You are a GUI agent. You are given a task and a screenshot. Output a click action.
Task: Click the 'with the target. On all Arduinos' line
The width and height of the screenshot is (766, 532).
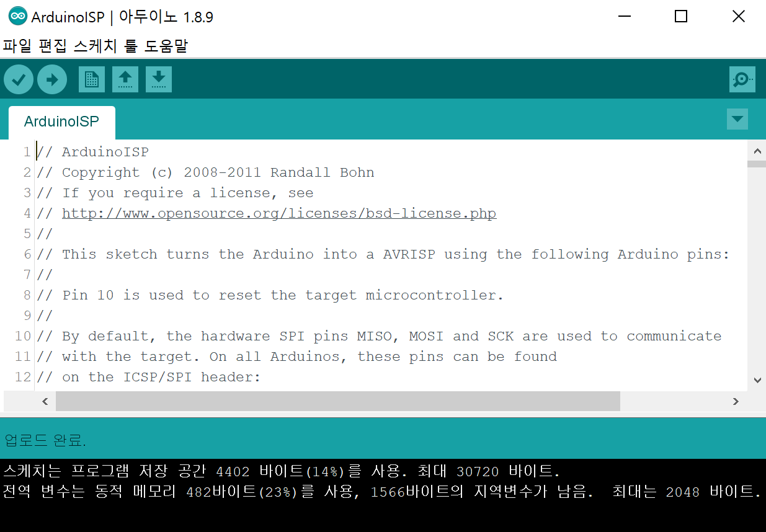(x=296, y=357)
